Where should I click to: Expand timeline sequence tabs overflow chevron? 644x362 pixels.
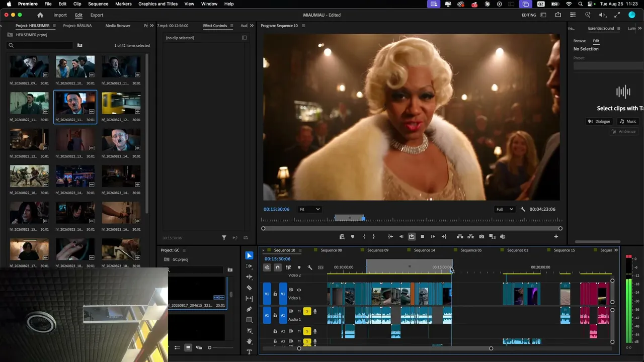pyautogui.click(x=616, y=250)
